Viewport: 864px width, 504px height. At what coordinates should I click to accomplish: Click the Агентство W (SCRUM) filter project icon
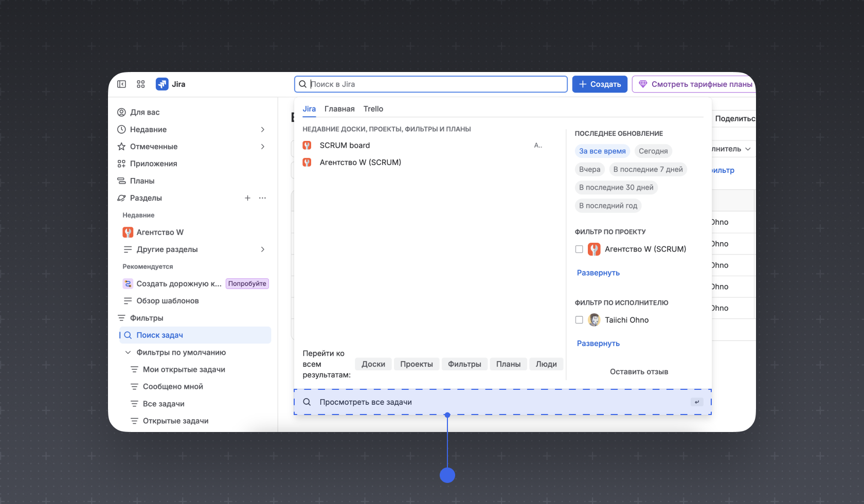click(594, 249)
